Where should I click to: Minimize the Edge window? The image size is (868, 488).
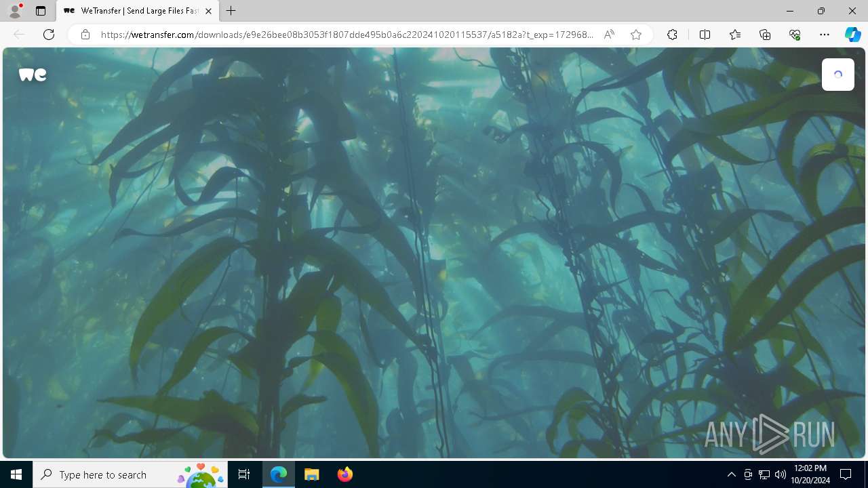(x=790, y=11)
